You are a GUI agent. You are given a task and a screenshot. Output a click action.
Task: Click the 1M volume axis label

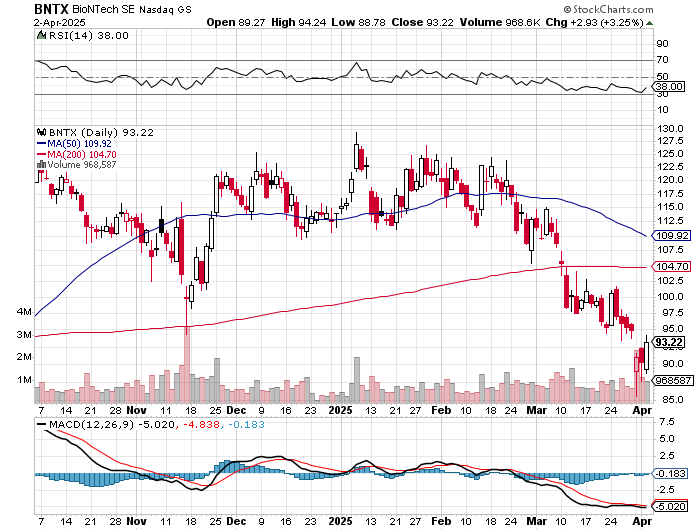coord(25,380)
